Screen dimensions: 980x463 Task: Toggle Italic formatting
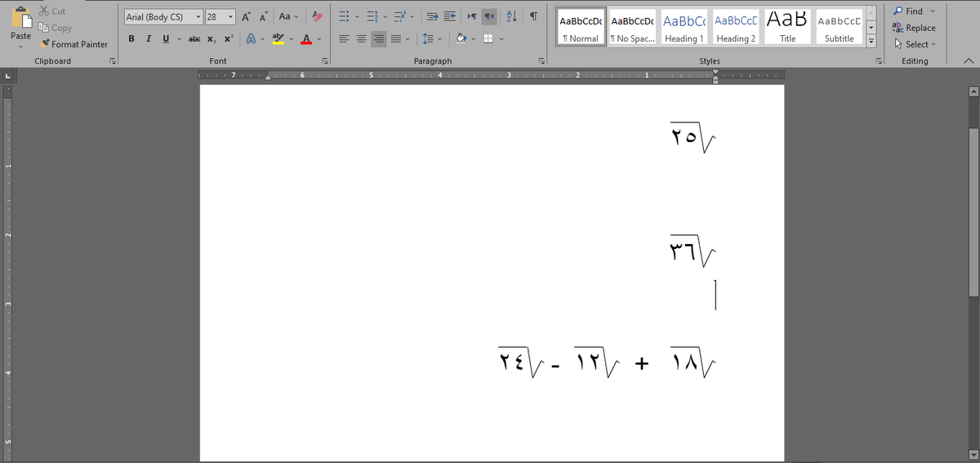[x=149, y=39]
